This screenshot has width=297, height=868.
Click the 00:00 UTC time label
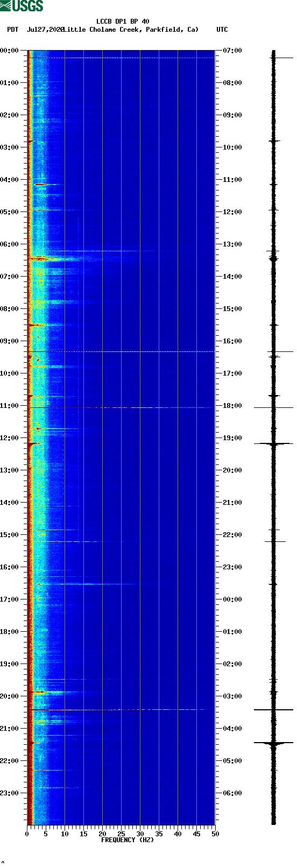232,599
